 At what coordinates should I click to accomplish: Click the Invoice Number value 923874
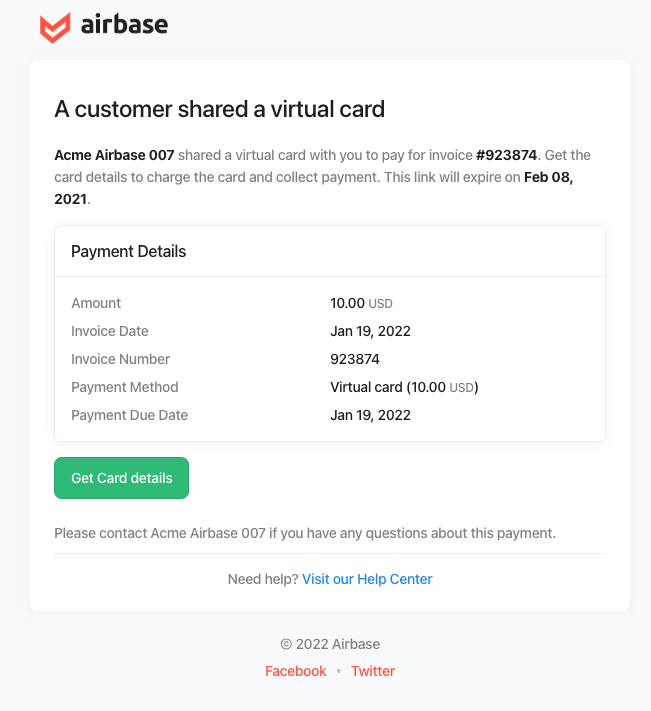(x=355, y=359)
